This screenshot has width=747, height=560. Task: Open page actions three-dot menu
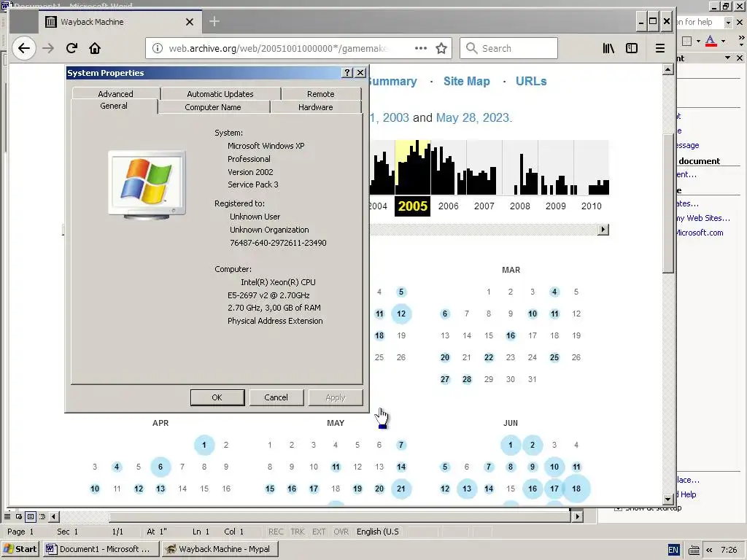421,48
